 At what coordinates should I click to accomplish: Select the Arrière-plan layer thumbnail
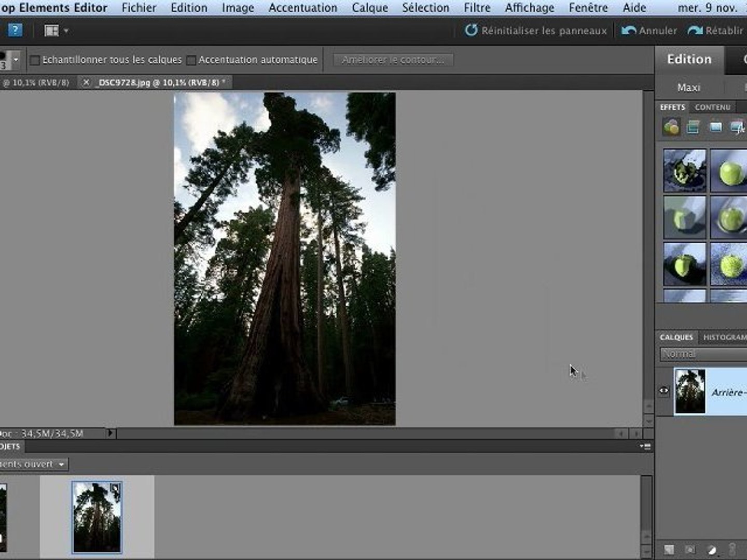pos(690,391)
